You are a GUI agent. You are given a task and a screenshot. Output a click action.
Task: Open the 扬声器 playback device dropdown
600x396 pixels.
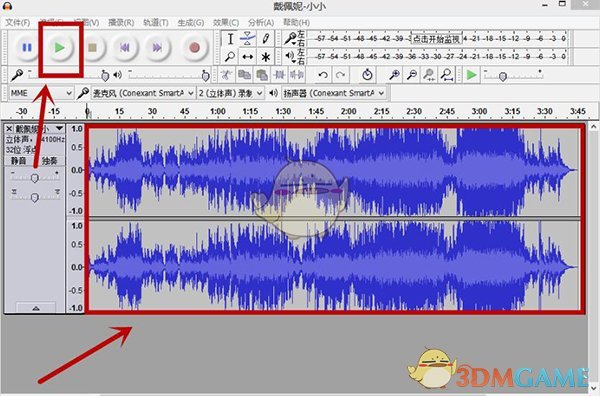[x=334, y=93]
